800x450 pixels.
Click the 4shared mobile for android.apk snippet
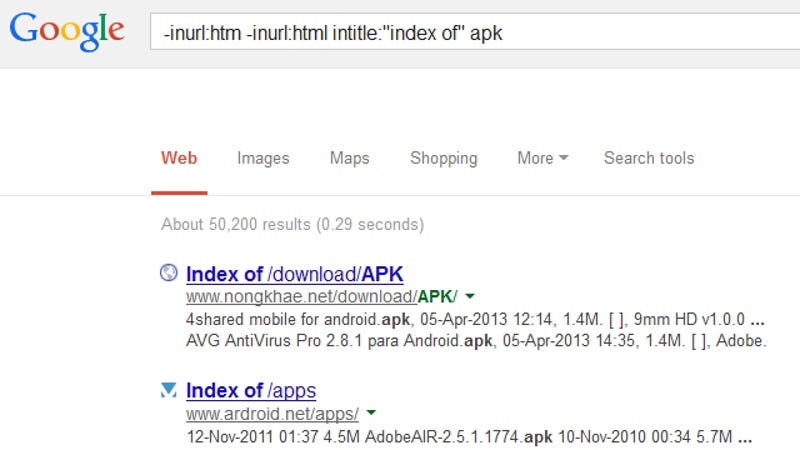[297, 319]
